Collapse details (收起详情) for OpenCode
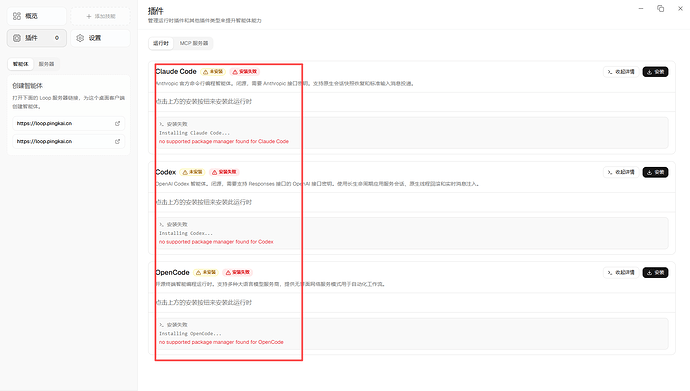Screen dimensions: 690x391 [x=621, y=273]
